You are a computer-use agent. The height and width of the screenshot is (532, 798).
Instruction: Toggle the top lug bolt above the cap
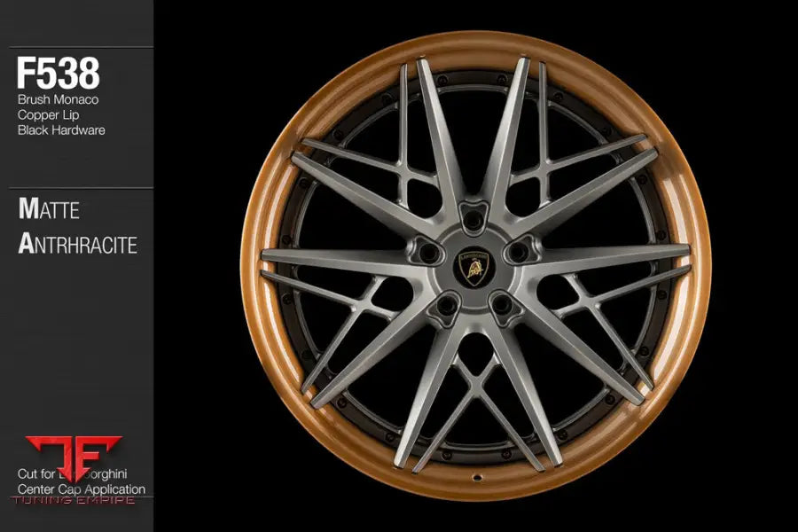(473, 218)
